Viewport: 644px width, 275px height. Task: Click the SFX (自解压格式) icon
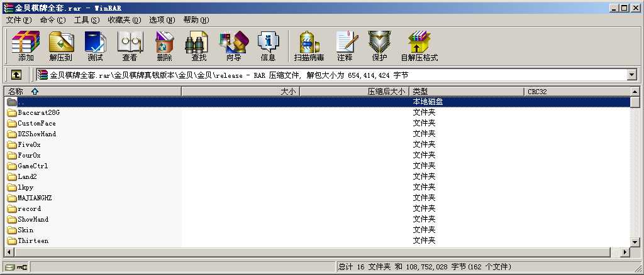click(x=419, y=45)
